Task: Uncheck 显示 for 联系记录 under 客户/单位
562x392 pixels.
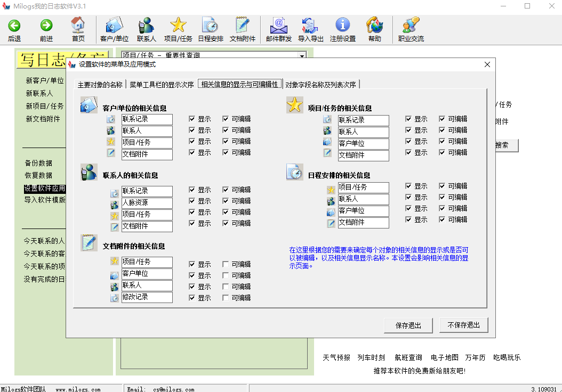Action: pyautogui.click(x=191, y=119)
